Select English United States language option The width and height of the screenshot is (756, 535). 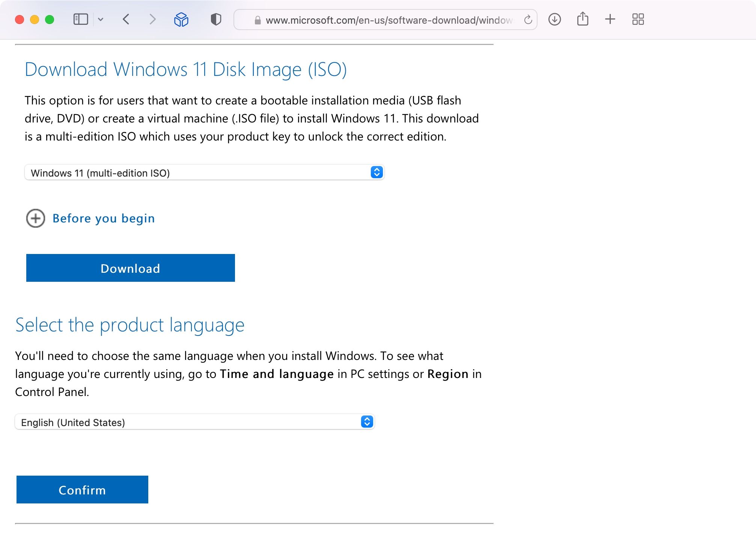click(195, 422)
